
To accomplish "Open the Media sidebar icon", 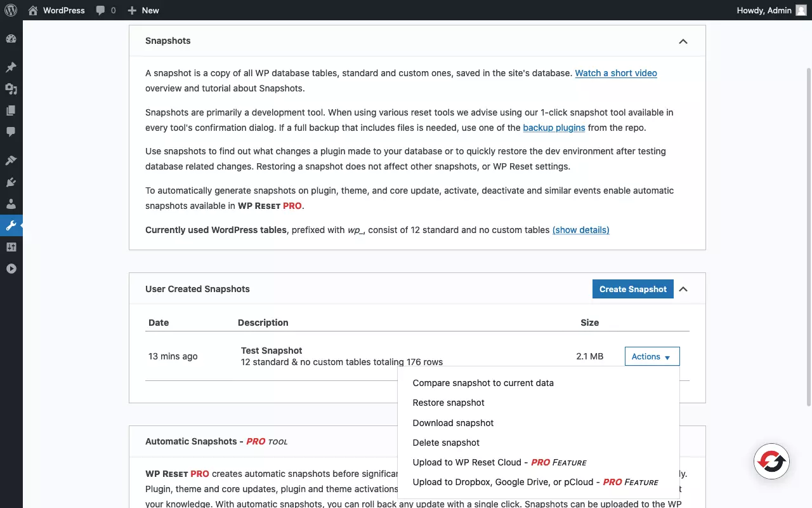I will (x=11, y=89).
